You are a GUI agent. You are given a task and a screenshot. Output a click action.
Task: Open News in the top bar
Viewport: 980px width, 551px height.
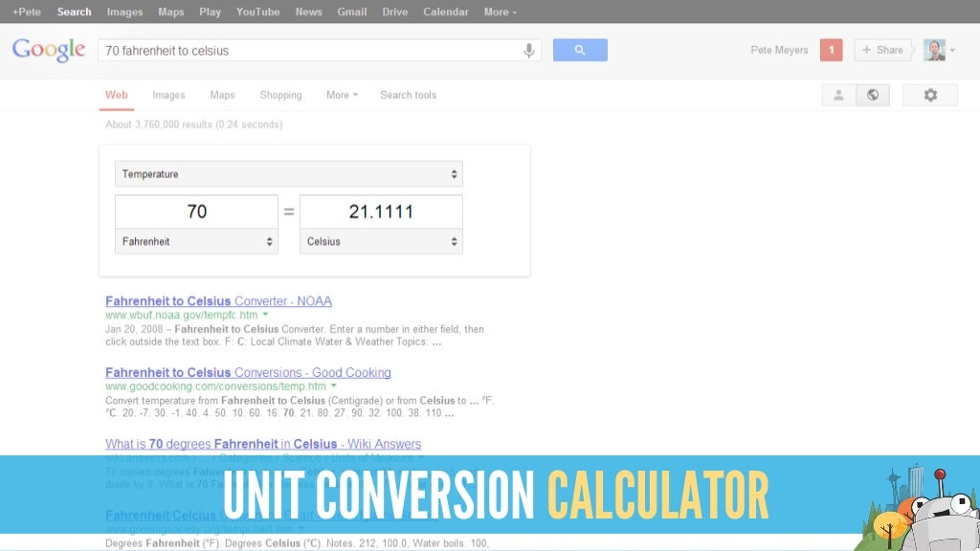click(x=309, y=11)
